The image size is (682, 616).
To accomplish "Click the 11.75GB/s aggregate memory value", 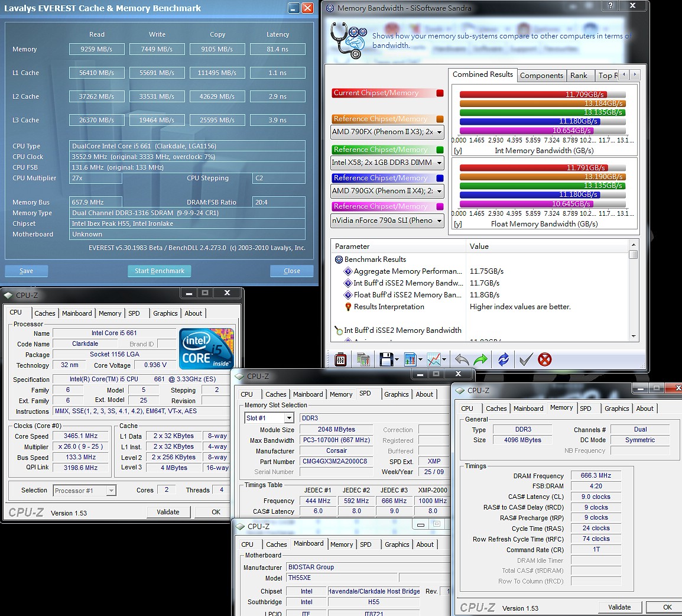I will click(x=487, y=271).
